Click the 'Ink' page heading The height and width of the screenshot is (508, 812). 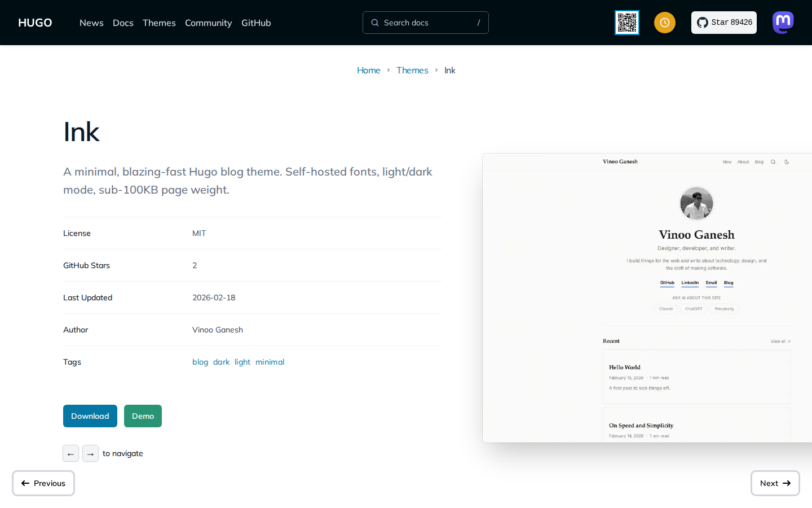tap(81, 132)
